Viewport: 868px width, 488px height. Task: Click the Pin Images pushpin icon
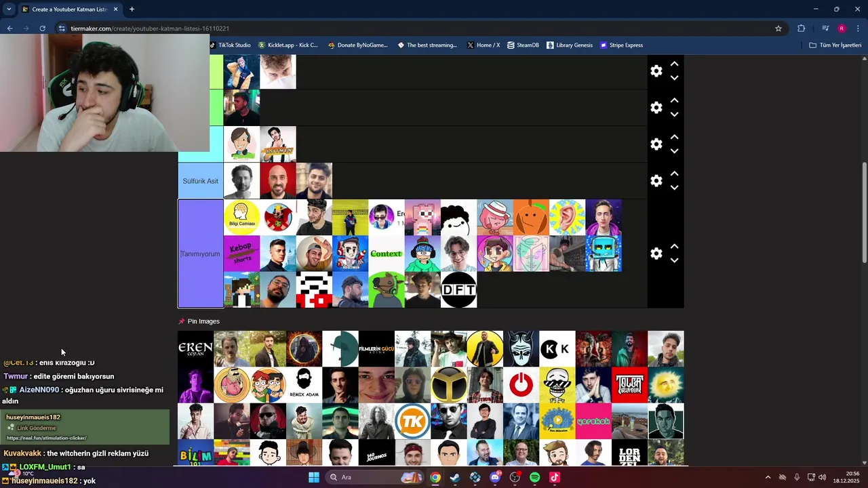181,321
